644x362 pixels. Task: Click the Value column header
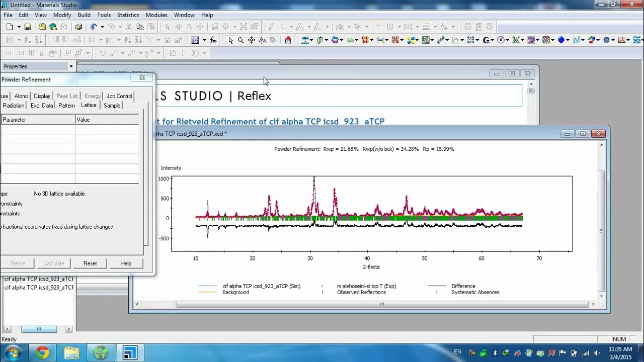107,120
